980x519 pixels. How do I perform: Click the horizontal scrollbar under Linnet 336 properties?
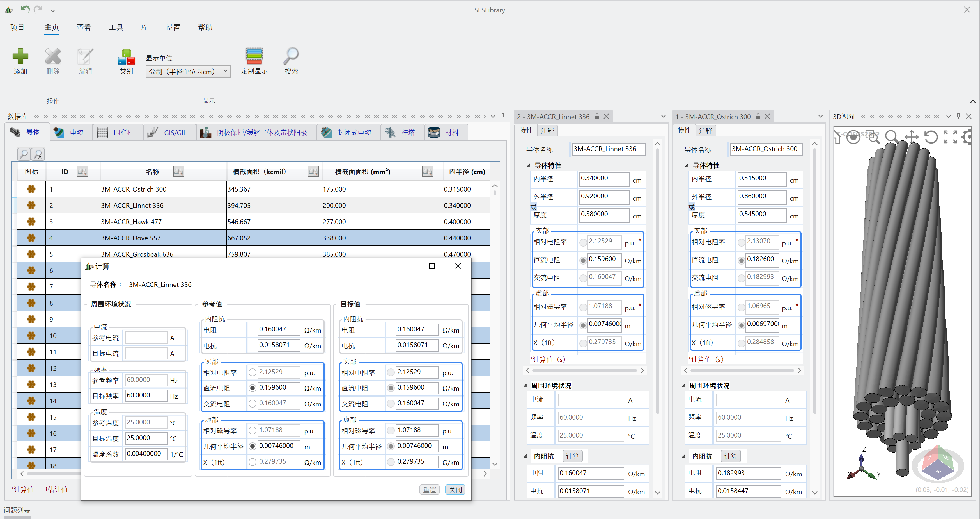click(584, 370)
